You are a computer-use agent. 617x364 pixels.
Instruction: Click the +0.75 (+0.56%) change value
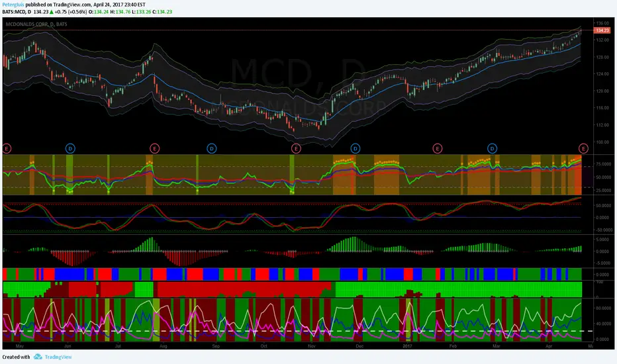(71, 12)
